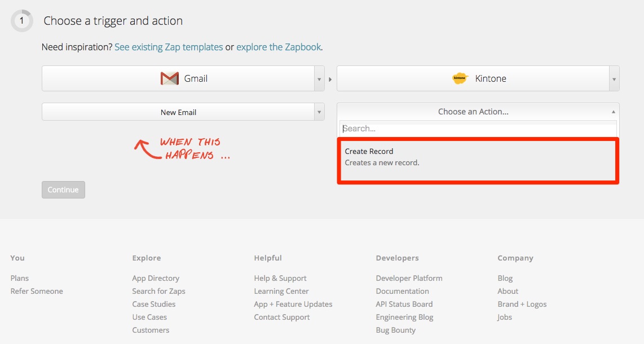Screen dimensions: 644x344
Task: Click the Explore footer heading
Action: tap(147, 258)
